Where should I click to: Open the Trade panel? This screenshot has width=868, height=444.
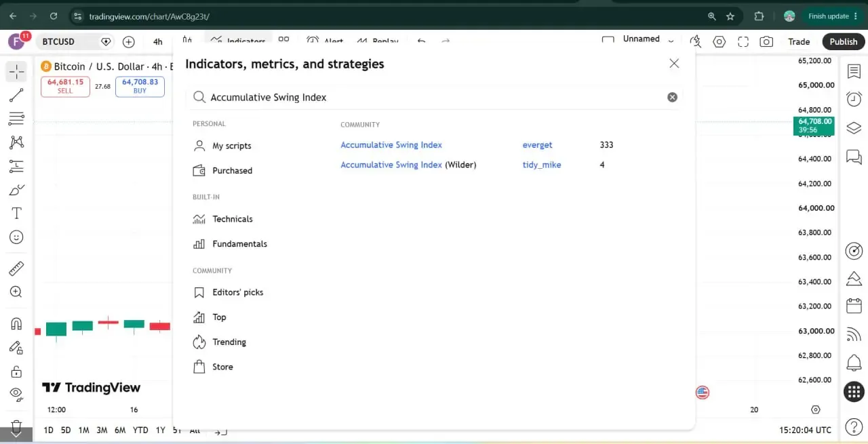click(x=799, y=42)
